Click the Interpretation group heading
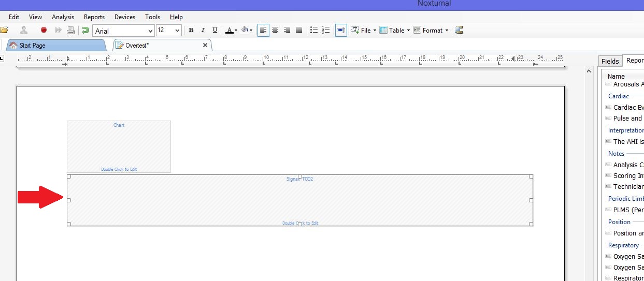 (626, 130)
